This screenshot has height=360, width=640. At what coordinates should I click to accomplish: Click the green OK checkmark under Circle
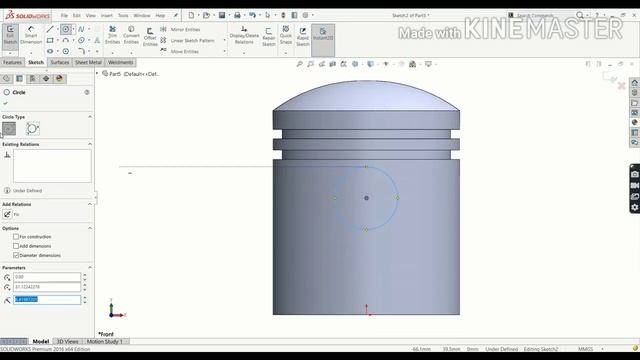(5, 103)
